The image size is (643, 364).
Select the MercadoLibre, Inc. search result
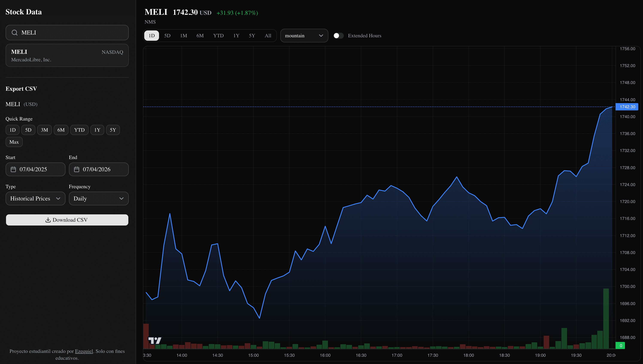(67, 56)
